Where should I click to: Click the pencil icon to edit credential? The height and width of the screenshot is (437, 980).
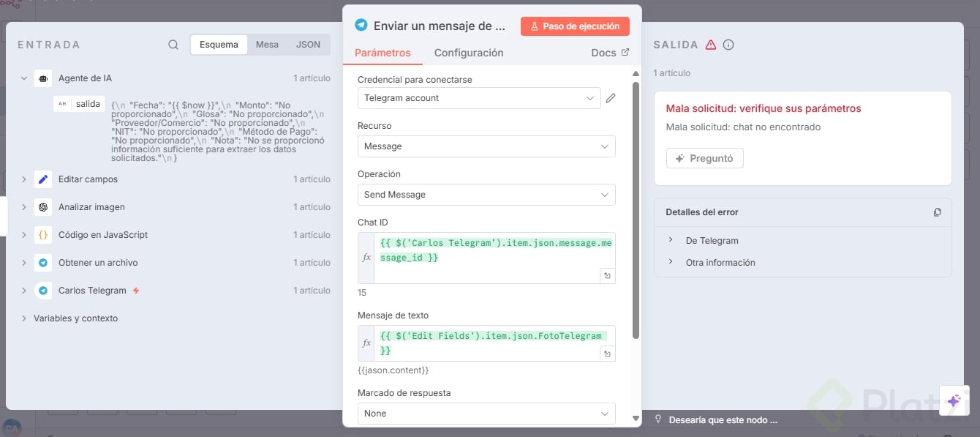611,98
